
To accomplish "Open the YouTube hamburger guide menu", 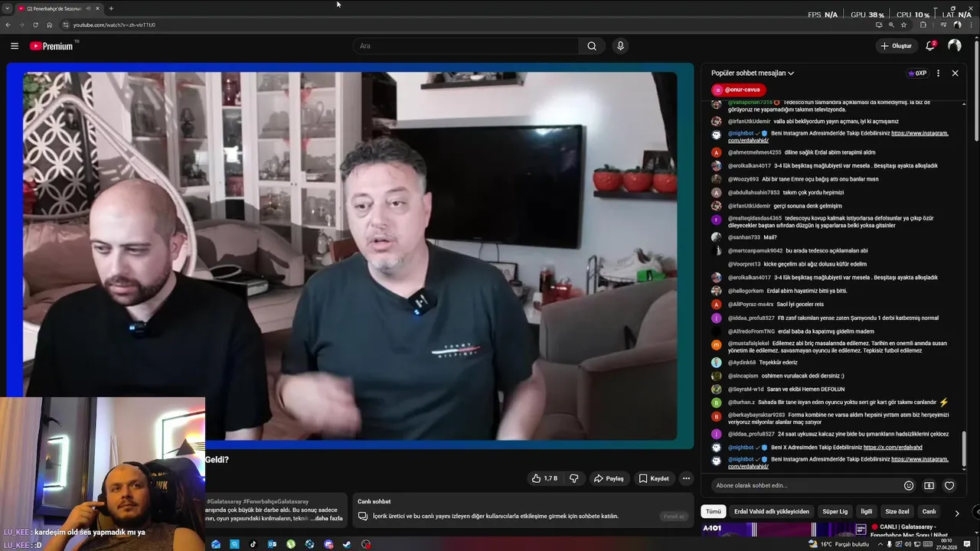I will click(x=14, y=46).
